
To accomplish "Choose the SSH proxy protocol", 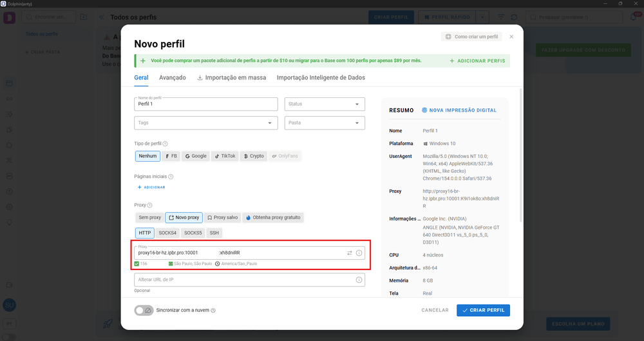I will coord(214,233).
